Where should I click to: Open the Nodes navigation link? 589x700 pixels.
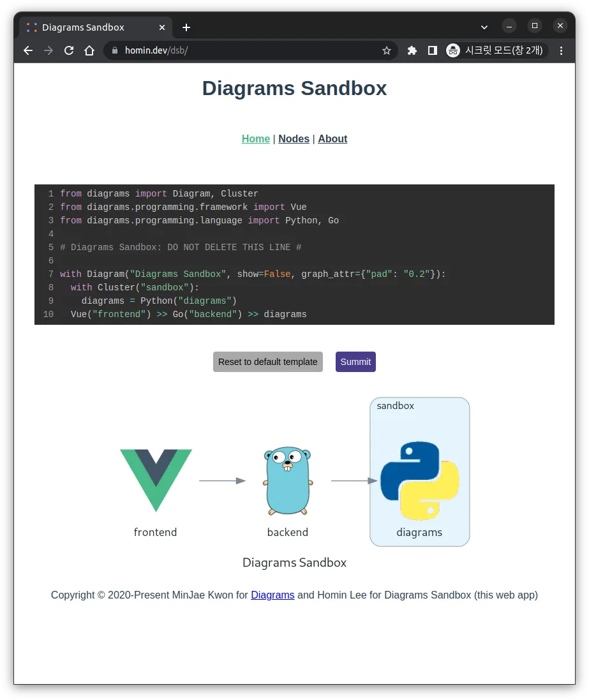[294, 139]
